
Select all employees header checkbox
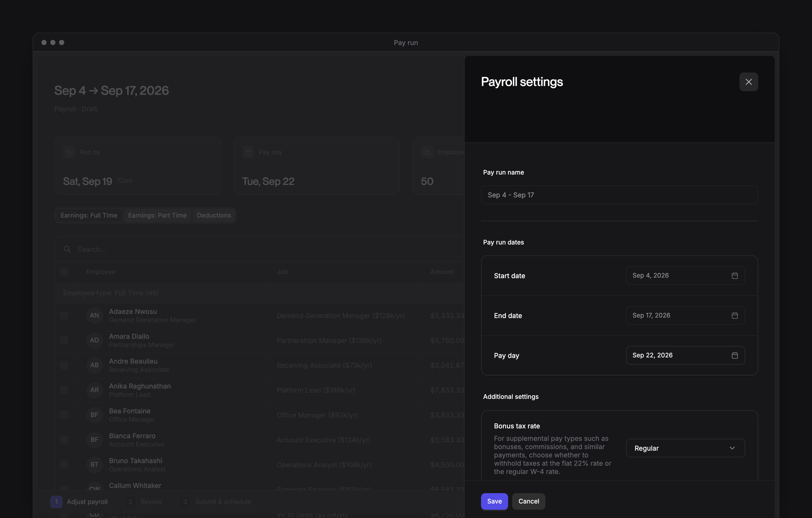coord(64,272)
